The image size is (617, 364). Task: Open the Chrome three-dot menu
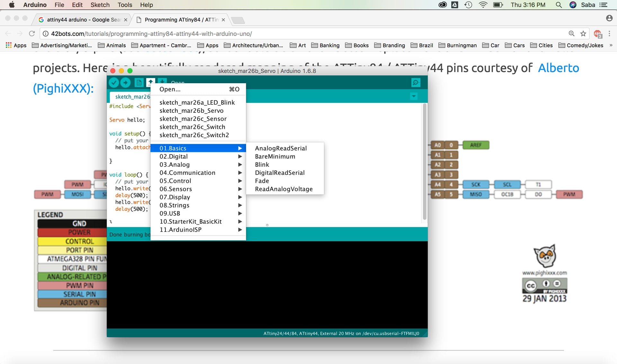[609, 34]
